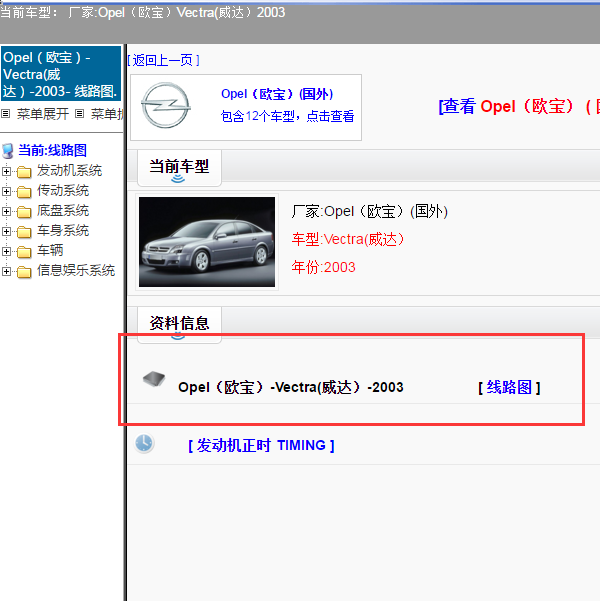Click the 查看 Opel（欧宝） link at right

[x=519, y=106]
